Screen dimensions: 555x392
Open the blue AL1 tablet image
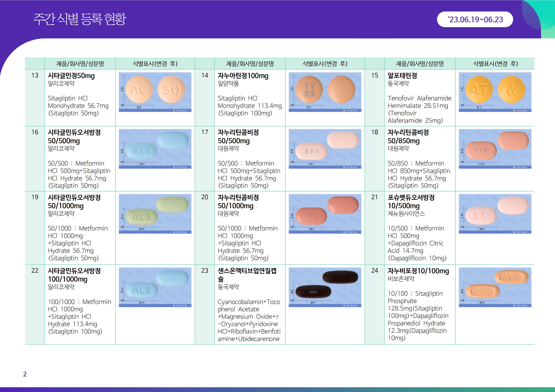tap(155, 149)
